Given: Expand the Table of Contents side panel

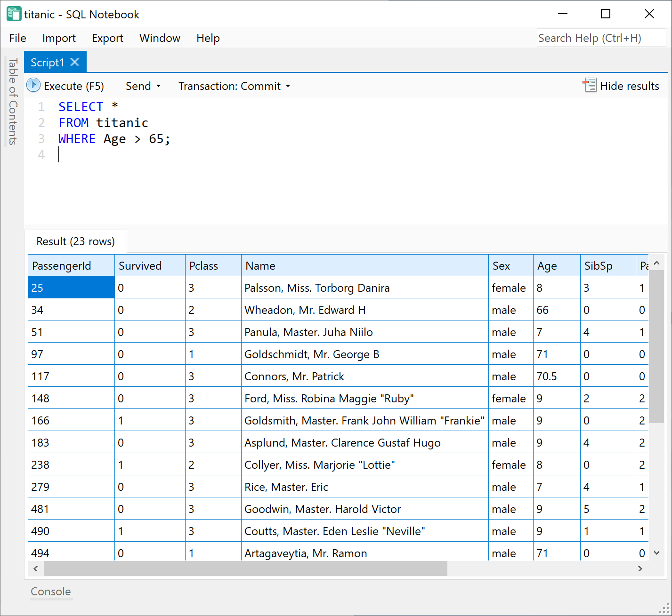Looking at the screenshot, I should (x=13, y=101).
